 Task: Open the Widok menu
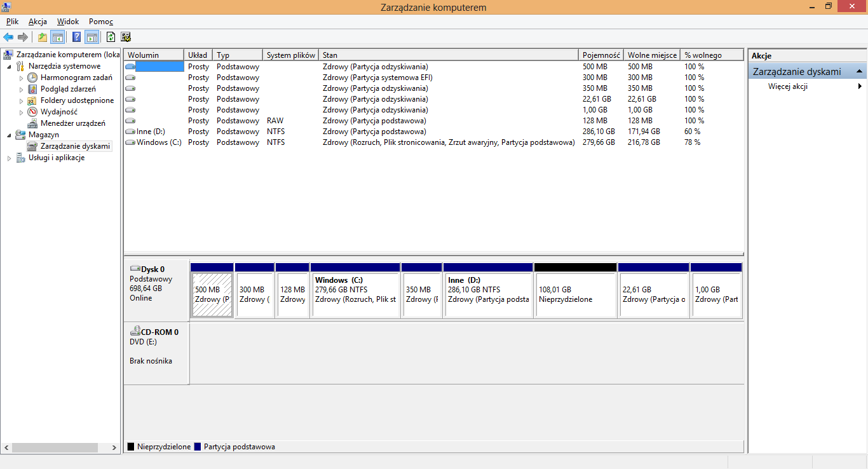[x=68, y=22]
